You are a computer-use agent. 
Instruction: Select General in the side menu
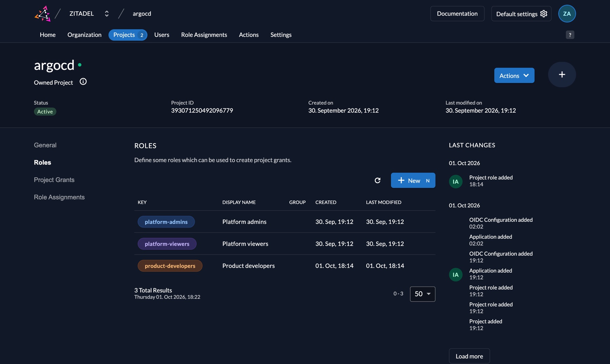pyautogui.click(x=45, y=145)
